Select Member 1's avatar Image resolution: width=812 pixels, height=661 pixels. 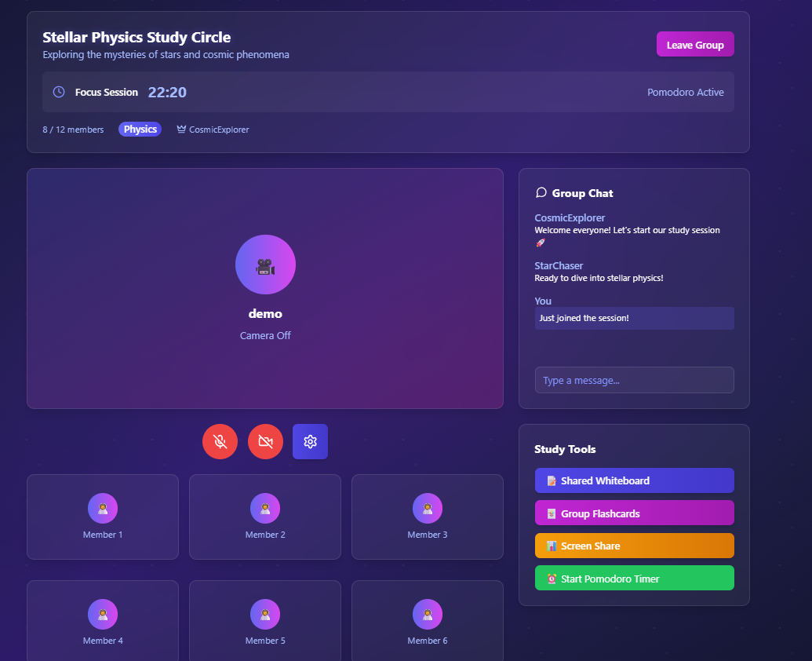click(x=103, y=508)
